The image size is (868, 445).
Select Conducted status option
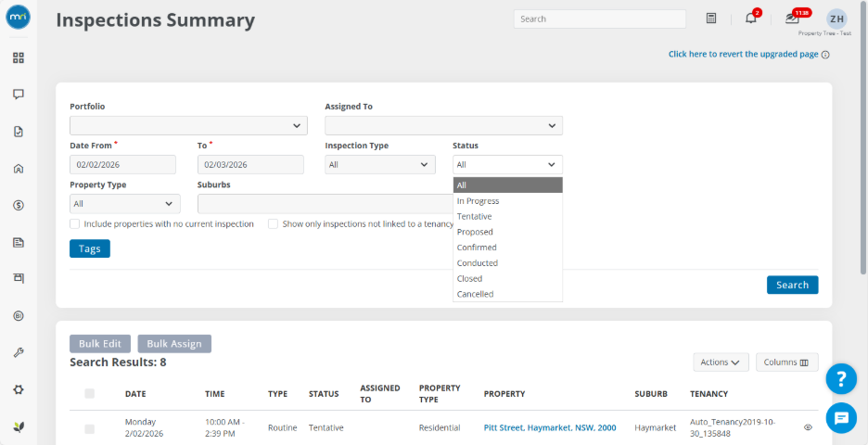pos(507,263)
